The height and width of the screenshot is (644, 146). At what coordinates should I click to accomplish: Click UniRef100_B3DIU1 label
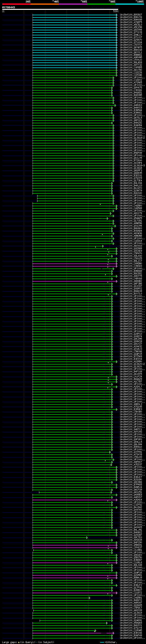point(131,175)
